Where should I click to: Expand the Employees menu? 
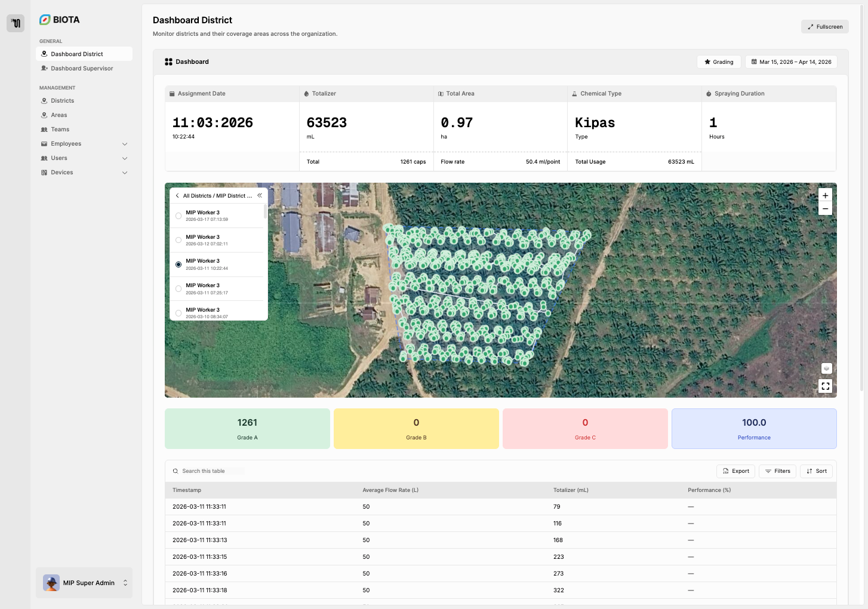click(x=84, y=144)
